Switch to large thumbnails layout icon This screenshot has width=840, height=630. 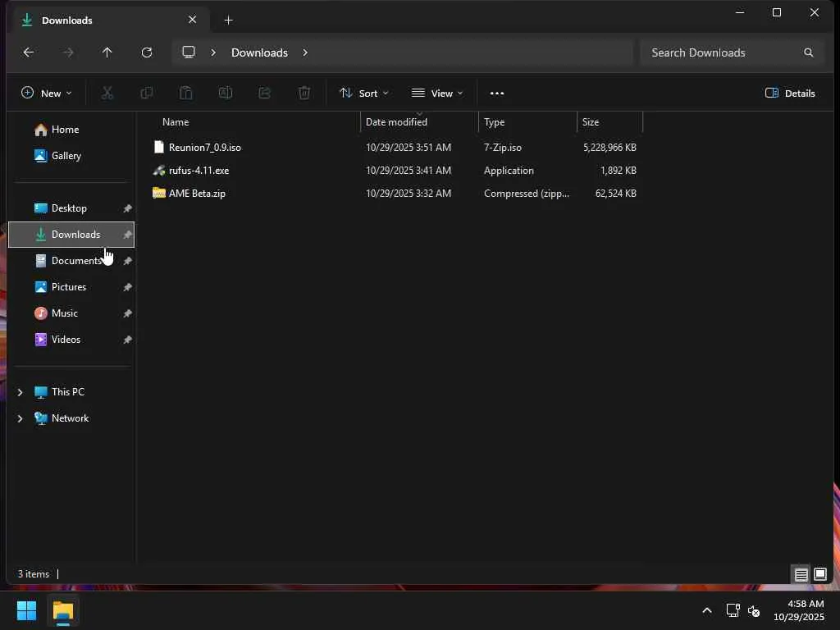coord(820,574)
